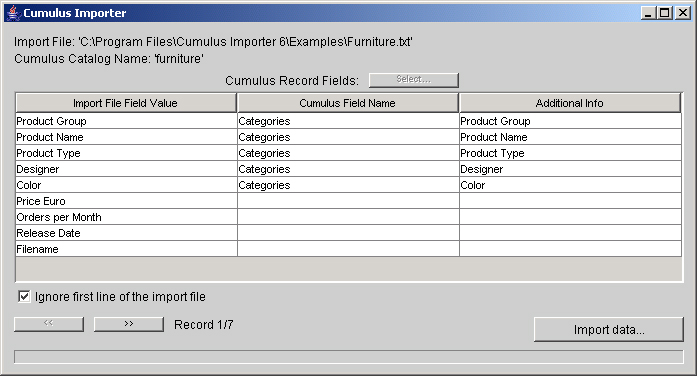Uncheck Ignore first line of import file

(x=24, y=296)
